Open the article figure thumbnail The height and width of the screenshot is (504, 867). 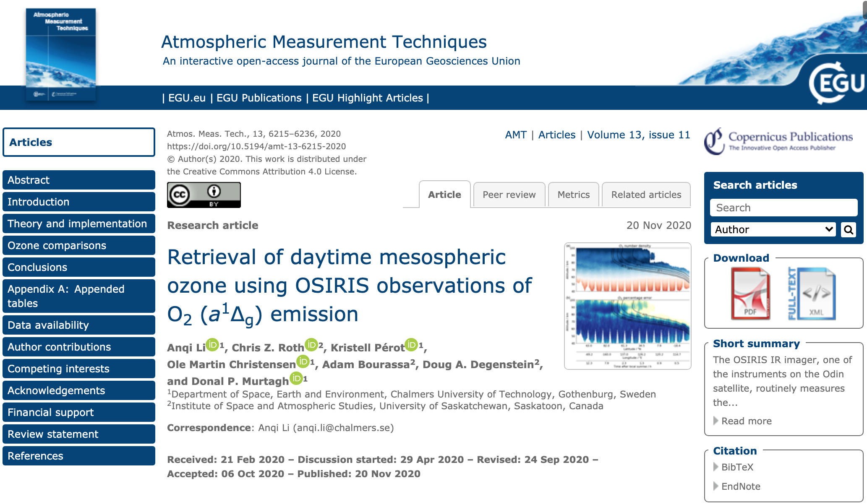click(x=627, y=306)
